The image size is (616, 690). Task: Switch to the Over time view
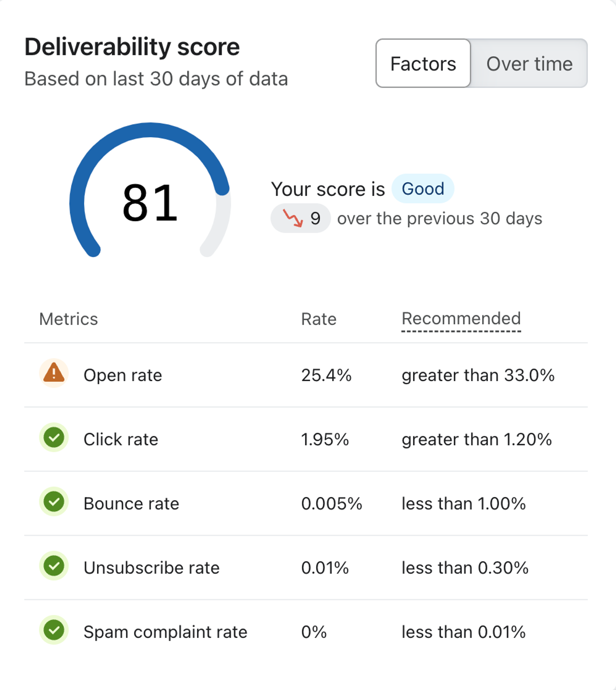tap(529, 64)
